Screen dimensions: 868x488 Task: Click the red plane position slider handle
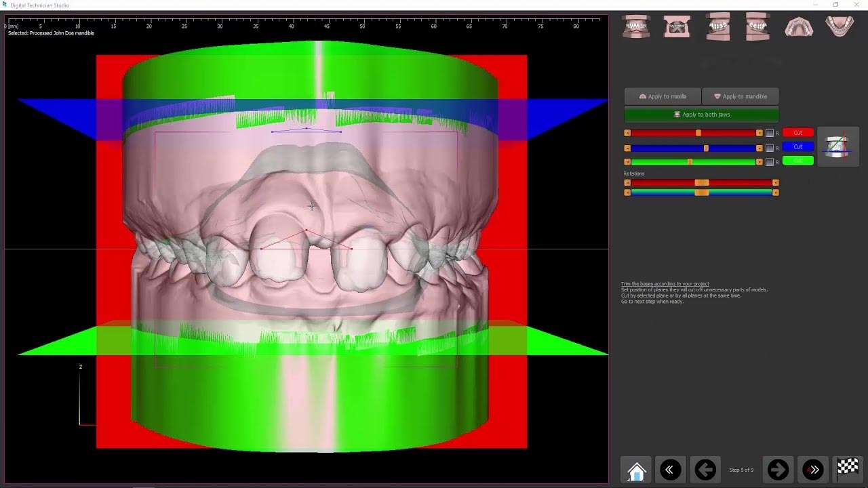pyautogui.click(x=698, y=134)
